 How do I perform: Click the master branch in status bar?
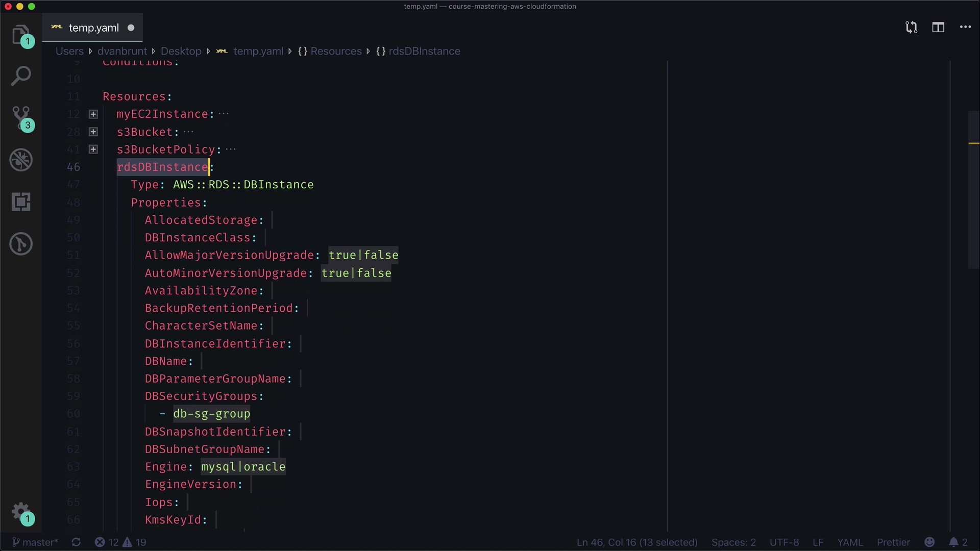pos(35,542)
